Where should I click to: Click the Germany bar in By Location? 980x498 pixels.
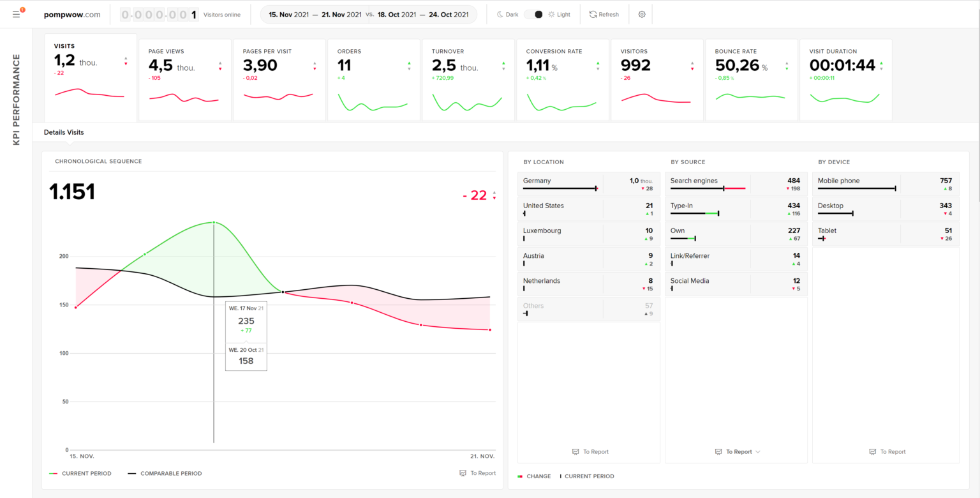click(x=559, y=188)
